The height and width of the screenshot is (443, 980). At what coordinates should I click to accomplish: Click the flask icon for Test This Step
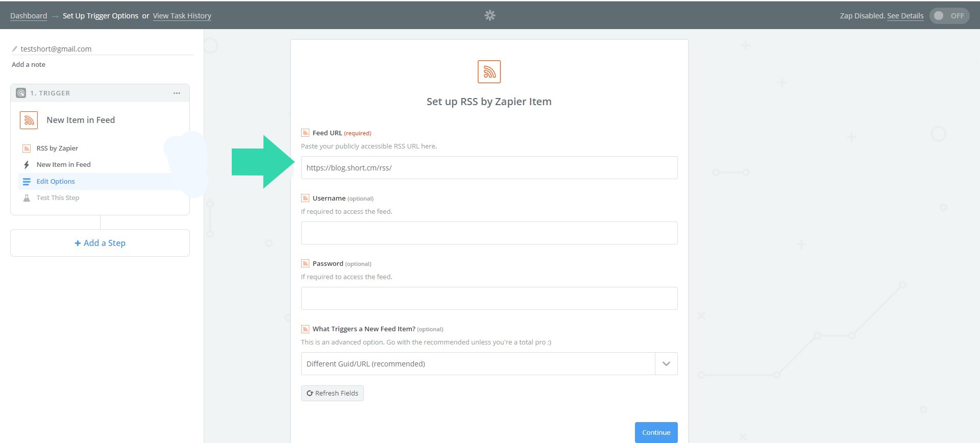coord(27,198)
